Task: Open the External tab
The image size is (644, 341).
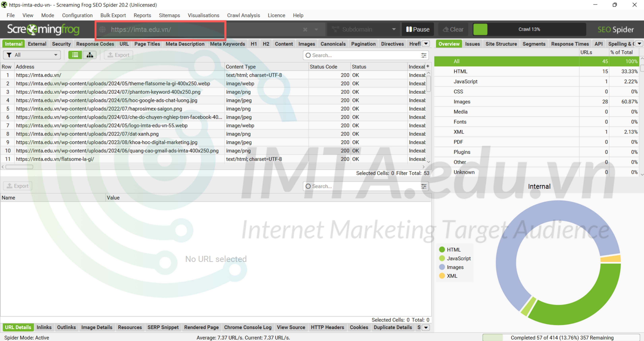Action: click(37, 44)
